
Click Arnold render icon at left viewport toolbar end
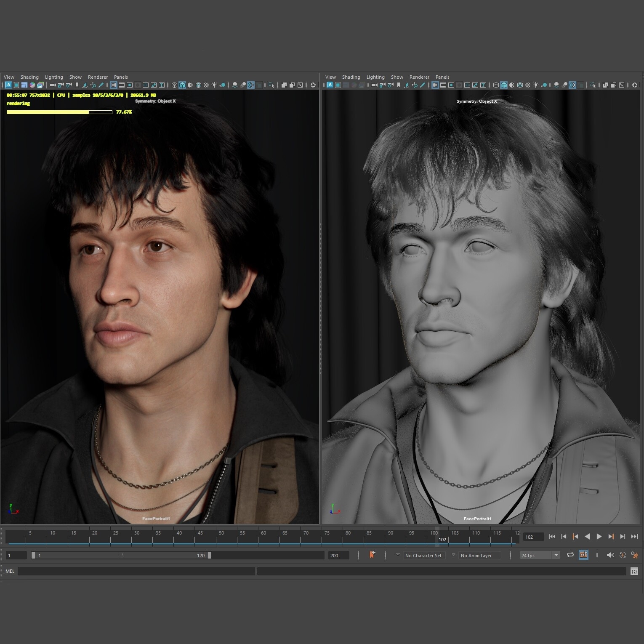coord(313,85)
